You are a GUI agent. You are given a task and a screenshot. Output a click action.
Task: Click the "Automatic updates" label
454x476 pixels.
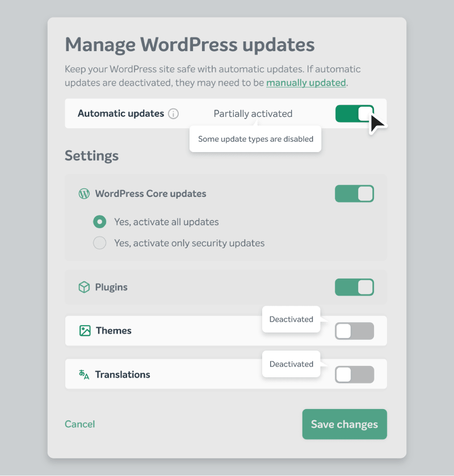(121, 113)
